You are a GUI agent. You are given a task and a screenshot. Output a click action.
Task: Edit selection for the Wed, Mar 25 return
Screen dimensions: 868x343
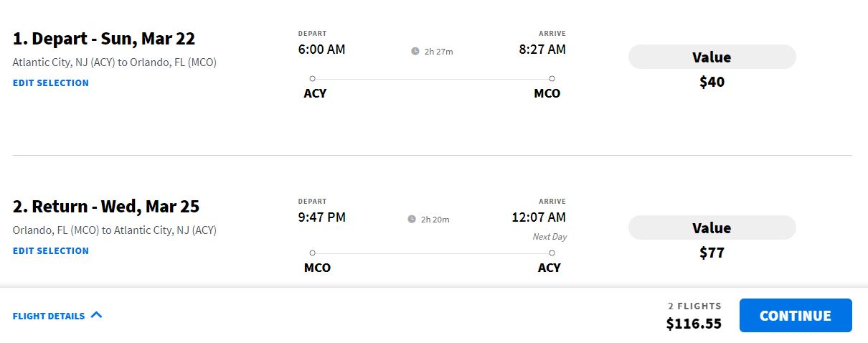(51, 250)
